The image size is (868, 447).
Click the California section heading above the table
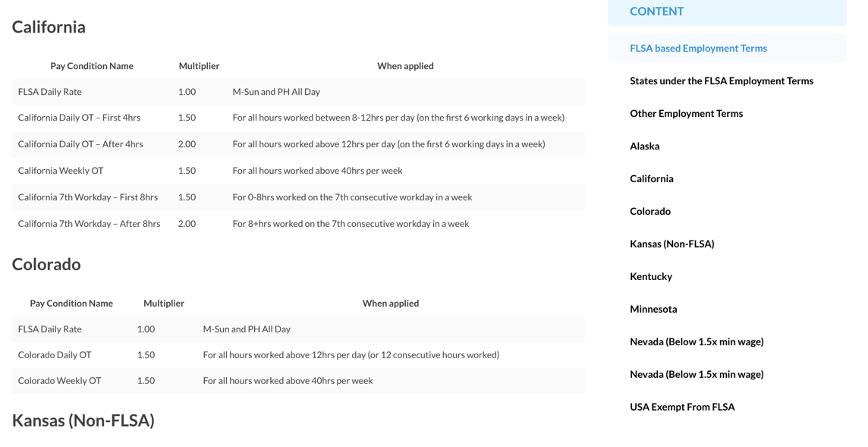tap(49, 27)
